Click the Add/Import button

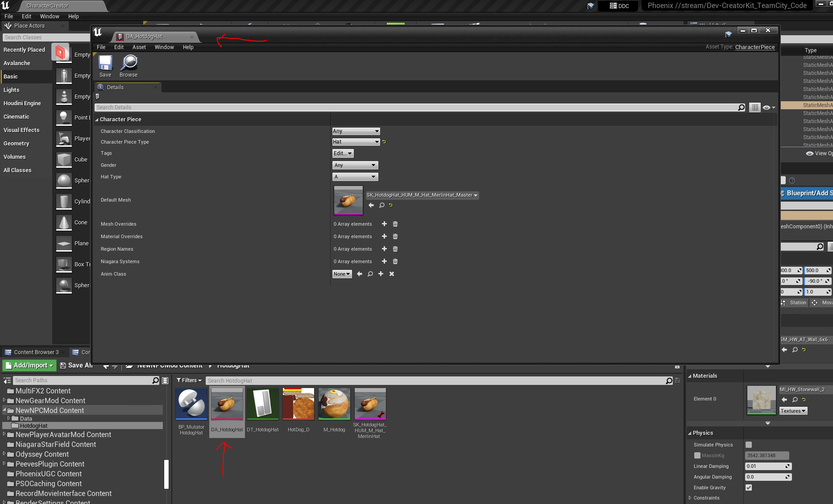pyautogui.click(x=29, y=365)
